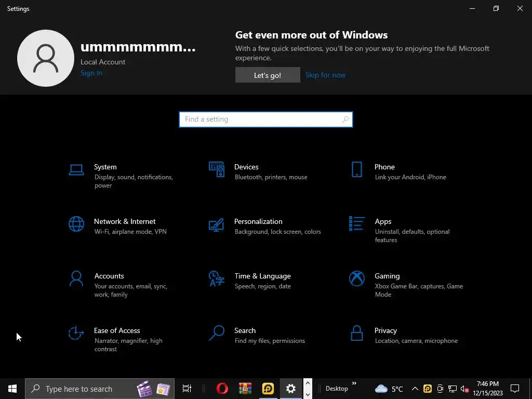The height and width of the screenshot is (399, 532).
Task: Open the Devices category title
Action: click(x=246, y=167)
